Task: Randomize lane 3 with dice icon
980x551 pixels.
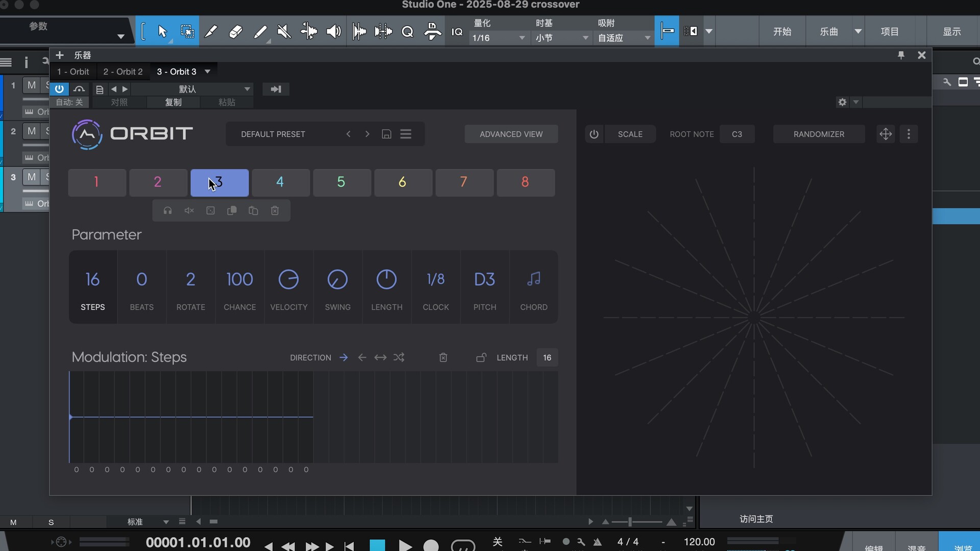Action: [x=210, y=211]
